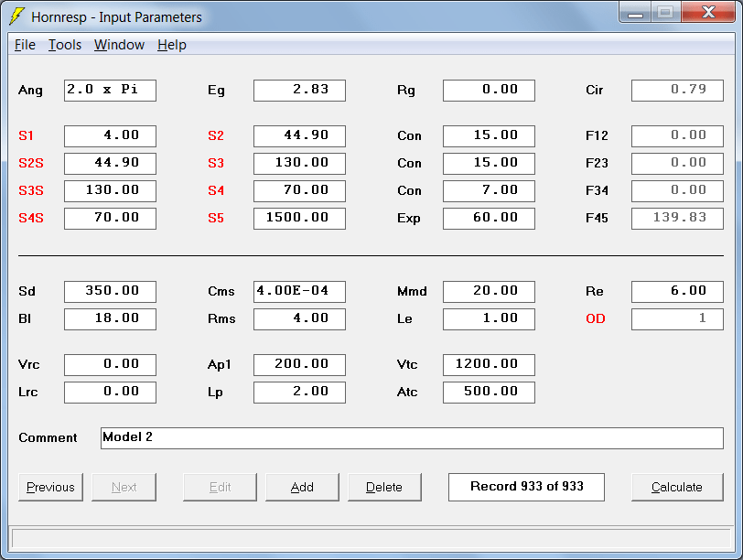This screenshot has width=743, height=560.
Task: Click the status bar at window bottom
Action: coord(371,539)
